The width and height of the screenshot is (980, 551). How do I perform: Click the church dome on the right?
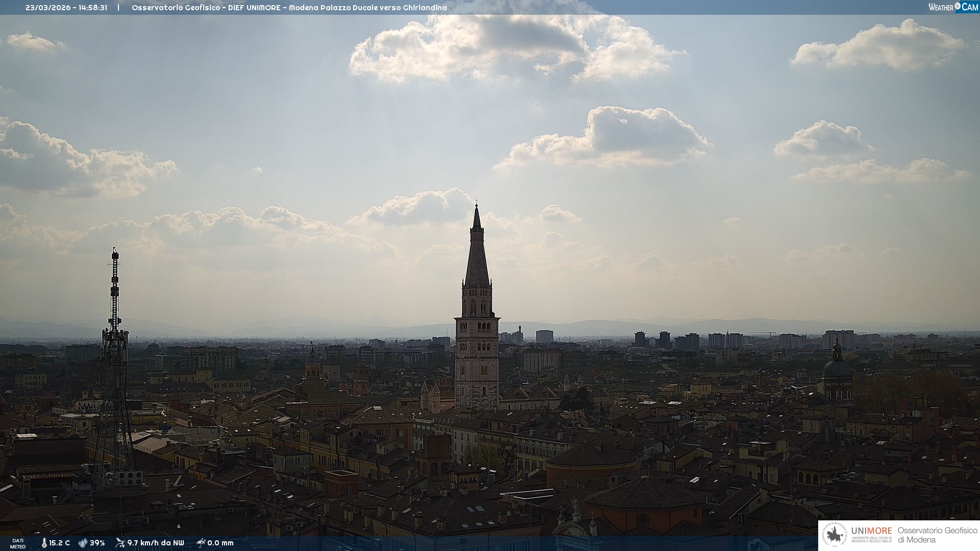click(x=837, y=367)
